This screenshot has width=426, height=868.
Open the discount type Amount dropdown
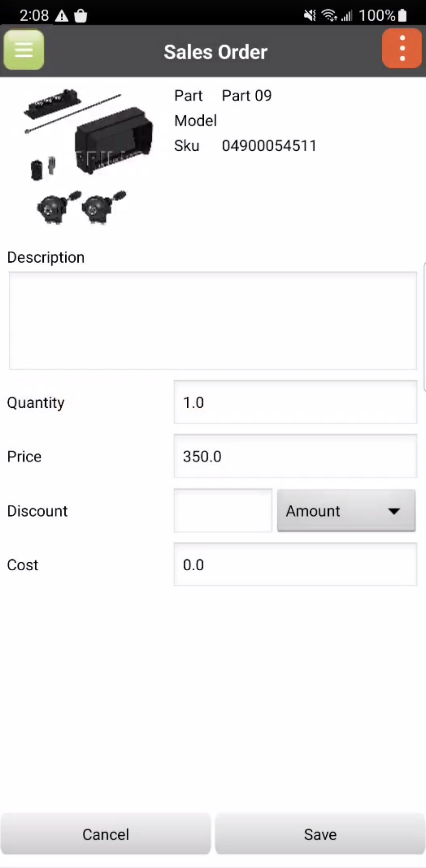coord(346,511)
